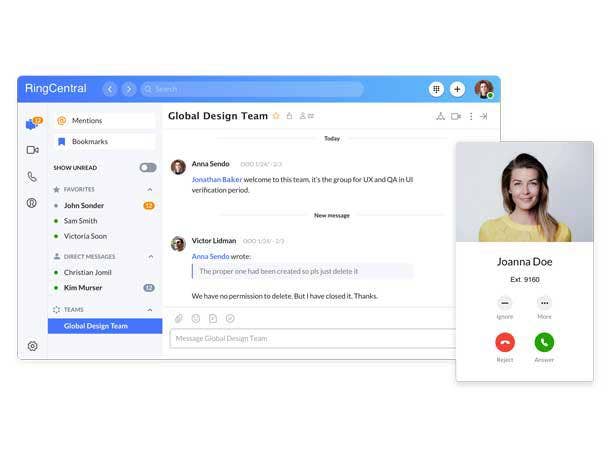Star Global Design Team as favorite

[276, 116]
